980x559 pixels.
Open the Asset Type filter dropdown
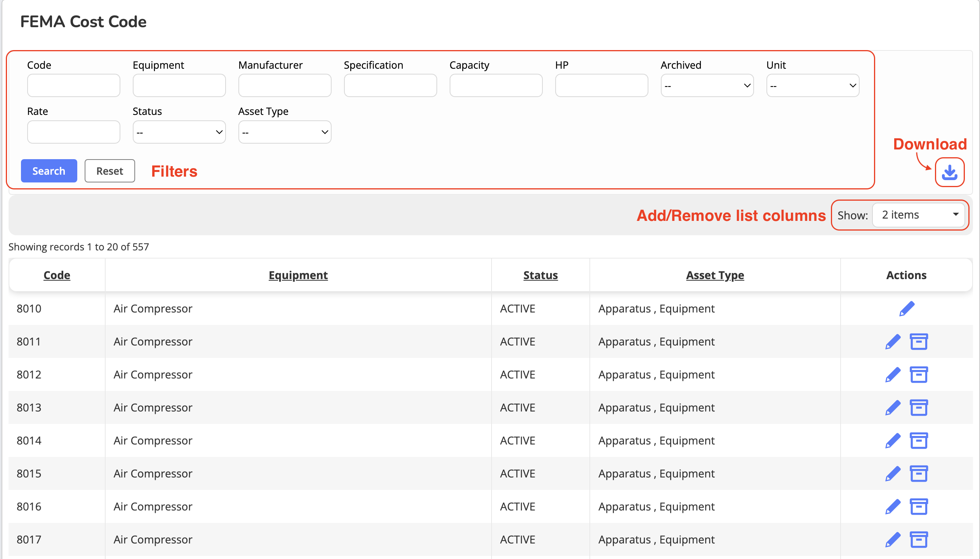(285, 132)
